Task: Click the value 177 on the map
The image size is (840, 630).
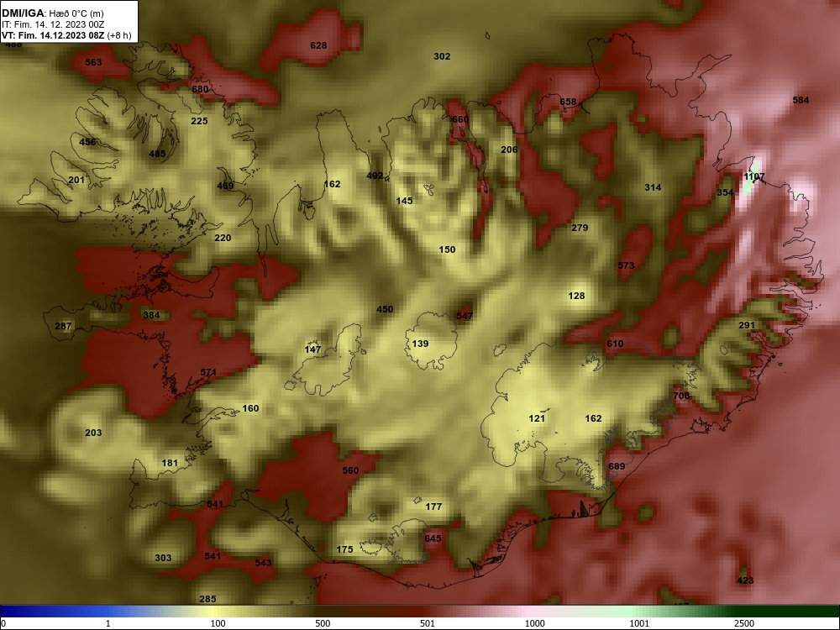Action: point(433,507)
